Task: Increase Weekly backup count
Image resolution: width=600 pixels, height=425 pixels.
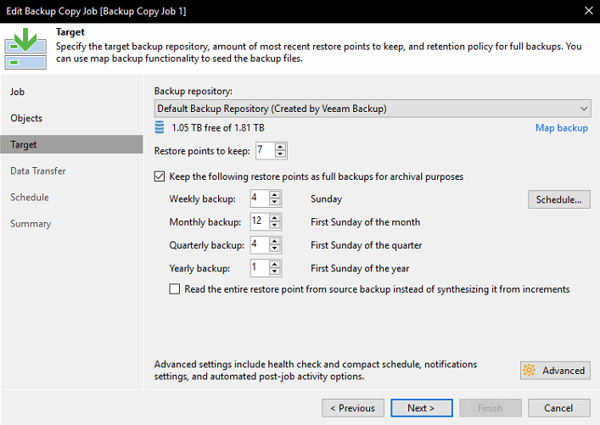Action: pos(275,195)
